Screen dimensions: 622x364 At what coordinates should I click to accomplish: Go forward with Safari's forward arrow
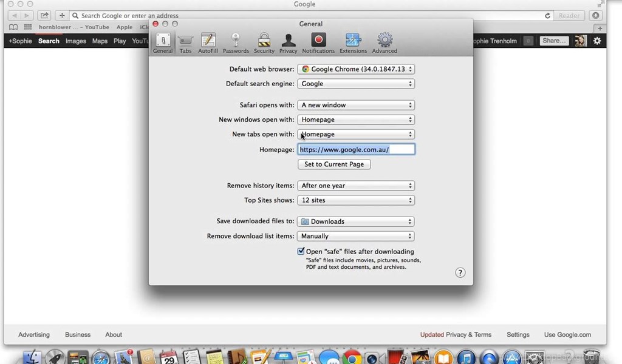point(27,15)
